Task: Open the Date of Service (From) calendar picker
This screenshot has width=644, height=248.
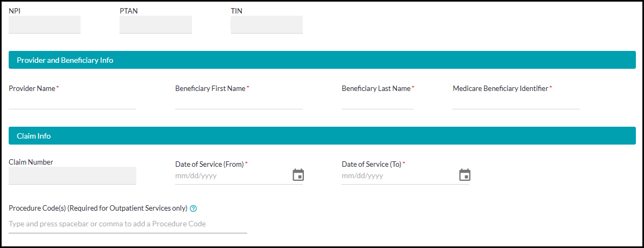Action: click(298, 175)
